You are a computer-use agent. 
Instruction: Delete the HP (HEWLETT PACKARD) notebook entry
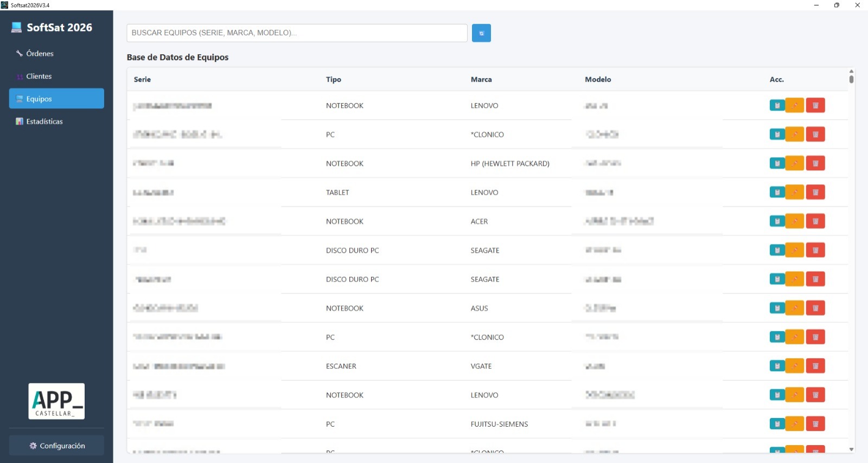coord(815,163)
